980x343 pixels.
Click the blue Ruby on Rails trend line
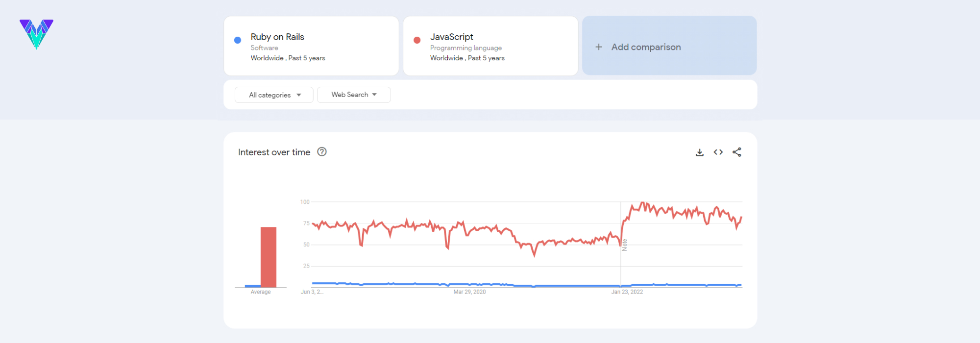490,284
